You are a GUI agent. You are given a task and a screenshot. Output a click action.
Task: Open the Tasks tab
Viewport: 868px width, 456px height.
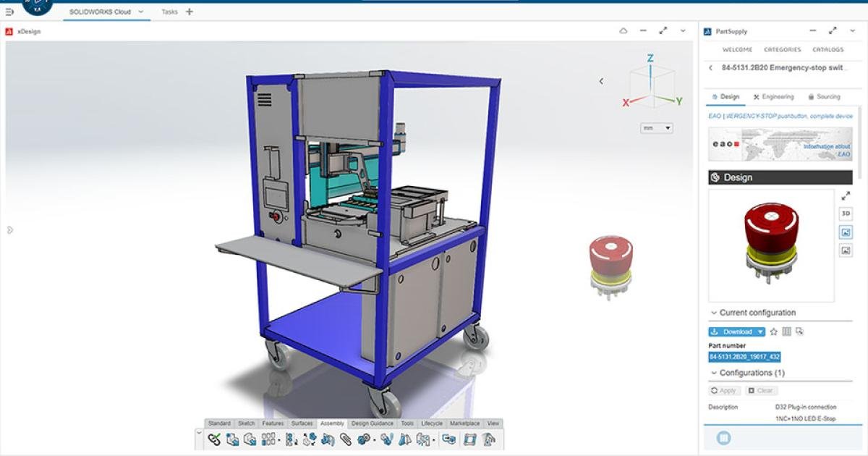169,12
